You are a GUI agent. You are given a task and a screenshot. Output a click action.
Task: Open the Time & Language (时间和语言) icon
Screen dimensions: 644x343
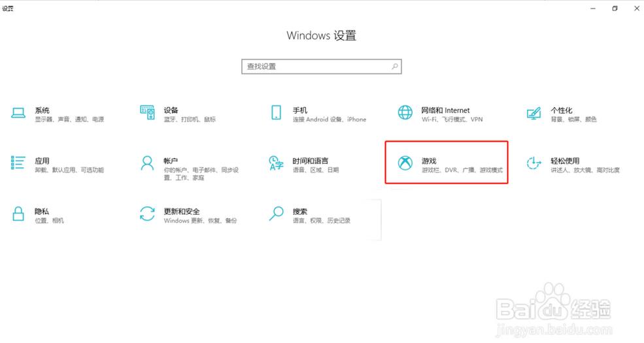pos(276,163)
